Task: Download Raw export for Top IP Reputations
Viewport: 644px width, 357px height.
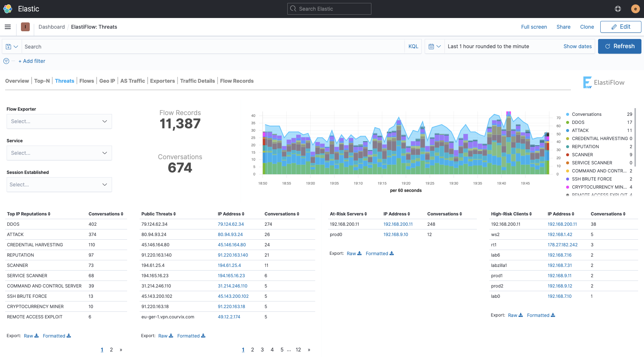Action: [31, 336]
